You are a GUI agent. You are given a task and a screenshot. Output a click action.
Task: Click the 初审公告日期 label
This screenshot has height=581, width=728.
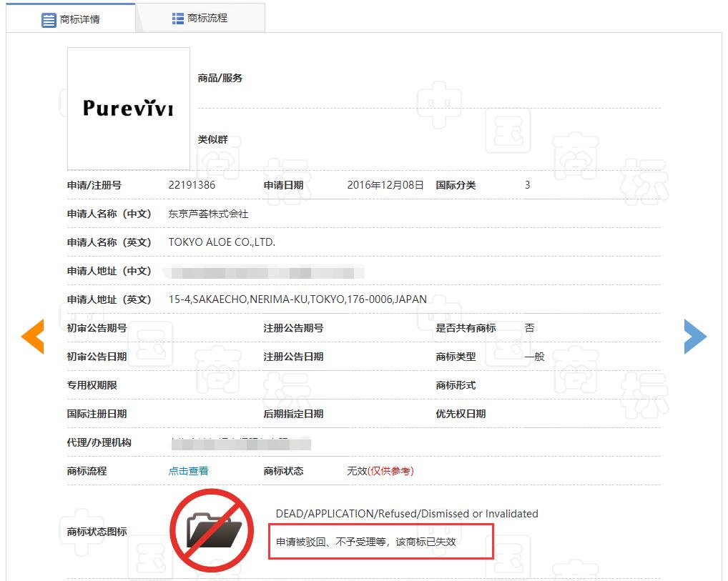point(97,357)
